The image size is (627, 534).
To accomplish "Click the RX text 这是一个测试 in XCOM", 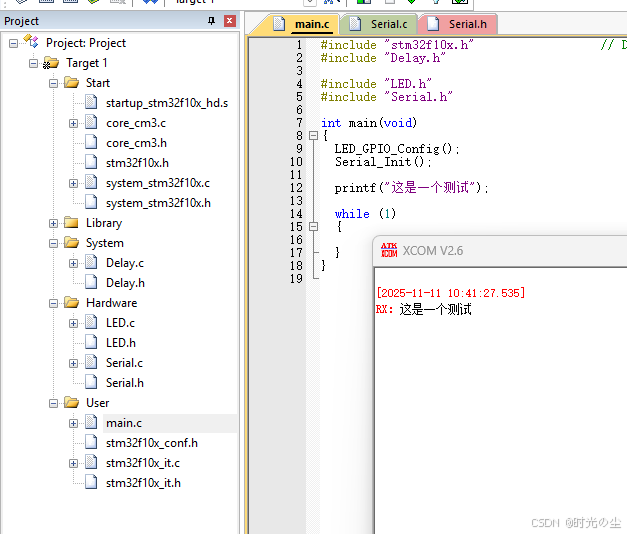I will pos(435,309).
